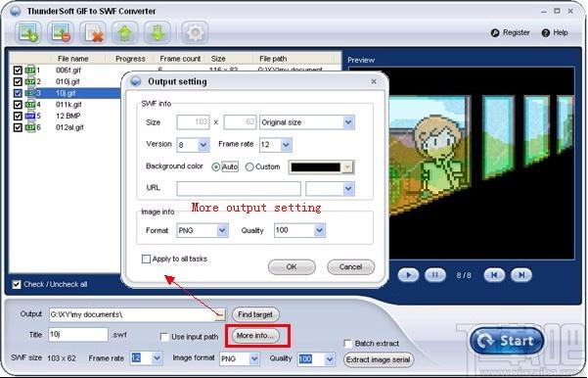This screenshot has width=588, height=378.
Task: Click the URL input field
Action: 239,189
